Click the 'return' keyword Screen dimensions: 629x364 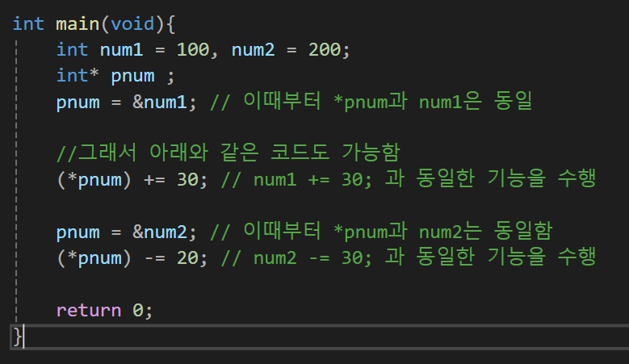tap(89, 310)
